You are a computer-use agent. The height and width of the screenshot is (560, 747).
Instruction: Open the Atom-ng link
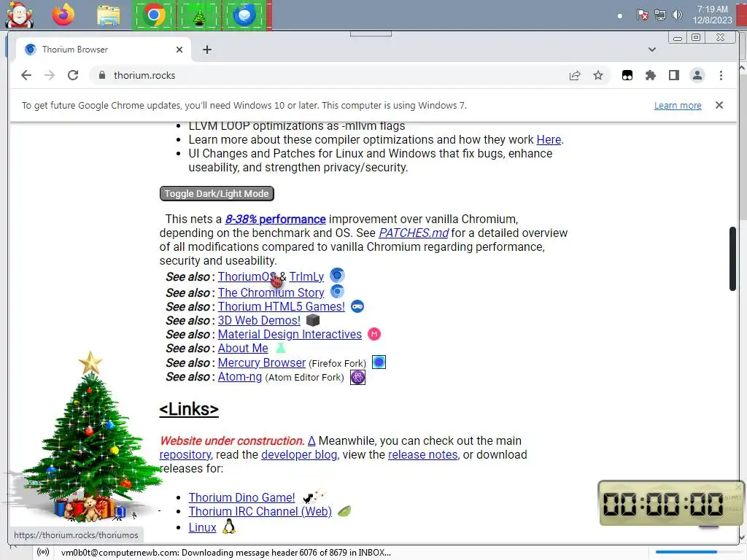[239, 377]
